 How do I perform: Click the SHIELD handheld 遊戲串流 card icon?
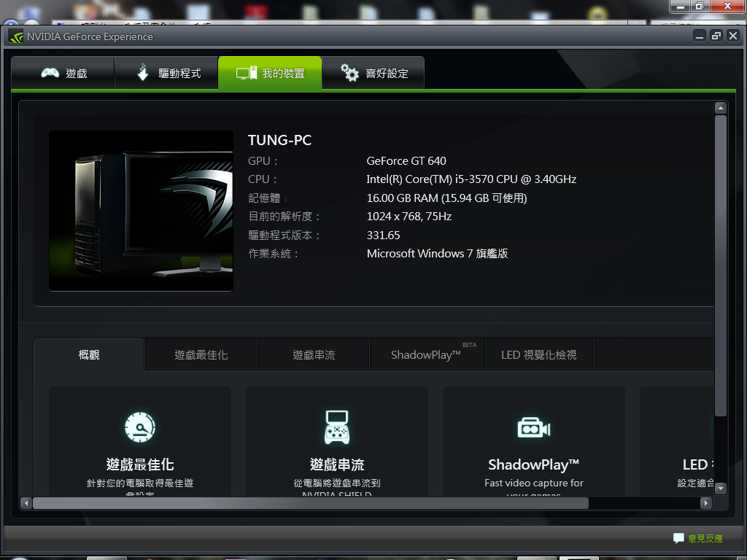[x=337, y=427]
